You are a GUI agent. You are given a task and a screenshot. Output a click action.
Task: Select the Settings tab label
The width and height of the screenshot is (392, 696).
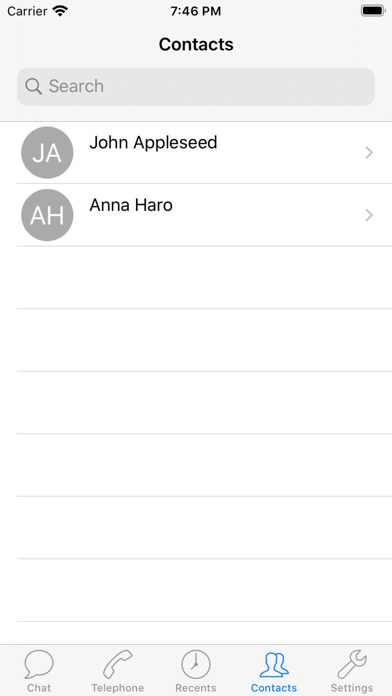[352, 688]
